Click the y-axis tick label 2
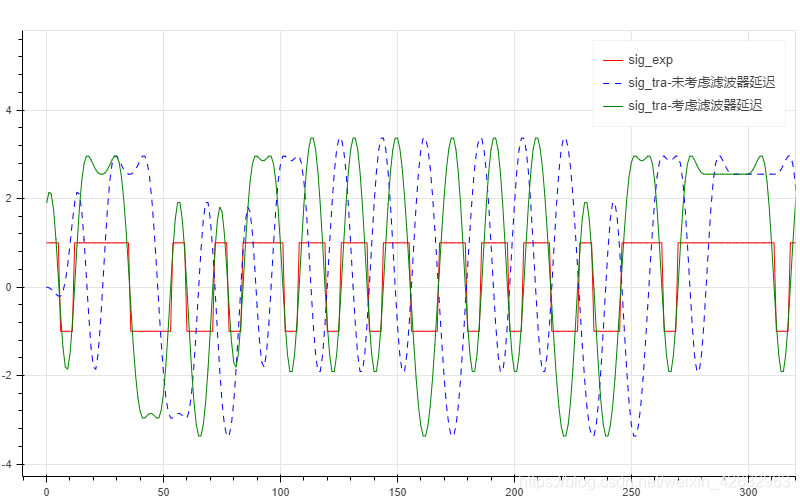Viewport: 800px width, 500px height. tap(9, 198)
